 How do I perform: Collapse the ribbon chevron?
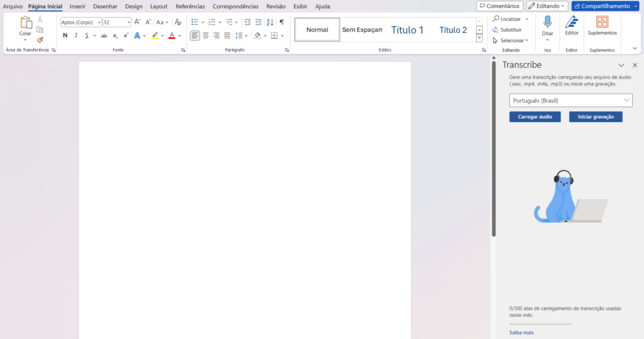[635, 48]
